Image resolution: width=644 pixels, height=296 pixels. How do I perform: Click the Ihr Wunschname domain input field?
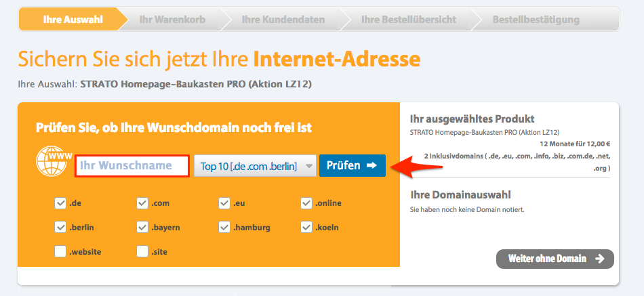pos(132,165)
